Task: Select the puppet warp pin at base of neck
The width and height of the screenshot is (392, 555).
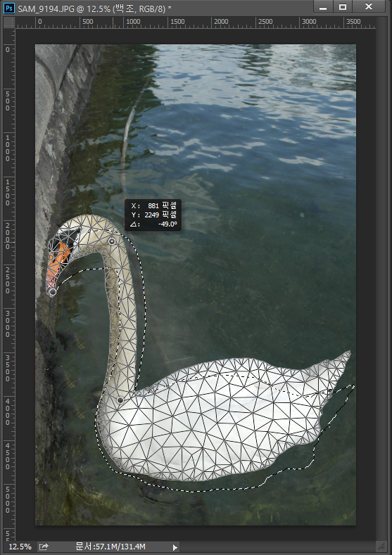Action: (120, 400)
